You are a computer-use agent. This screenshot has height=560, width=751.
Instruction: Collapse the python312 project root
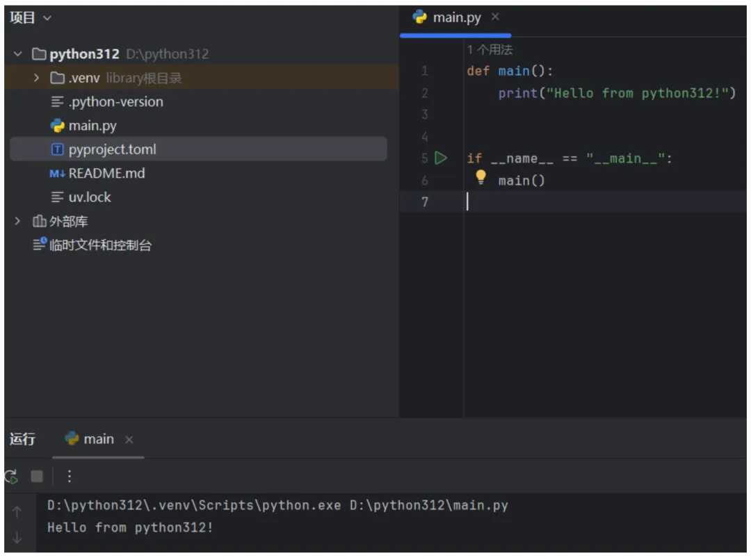click(x=18, y=54)
